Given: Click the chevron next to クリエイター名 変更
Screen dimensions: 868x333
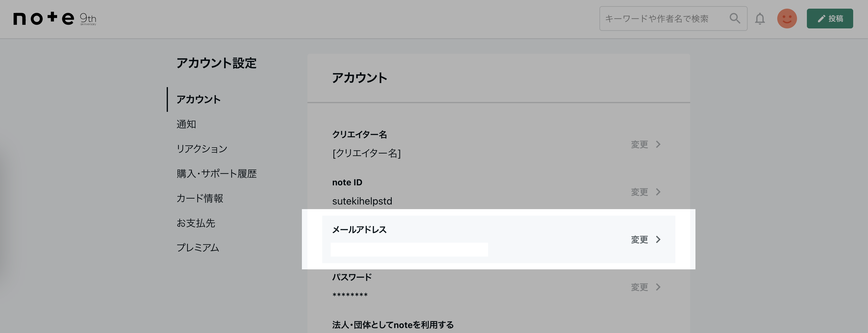Looking at the screenshot, I should (x=658, y=144).
